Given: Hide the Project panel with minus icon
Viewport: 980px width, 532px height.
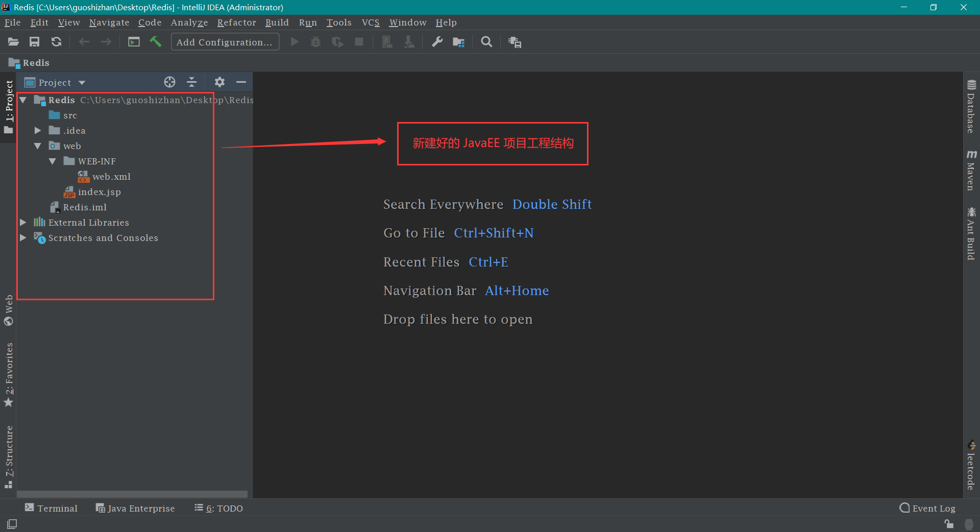Looking at the screenshot, I should [241, 82].
